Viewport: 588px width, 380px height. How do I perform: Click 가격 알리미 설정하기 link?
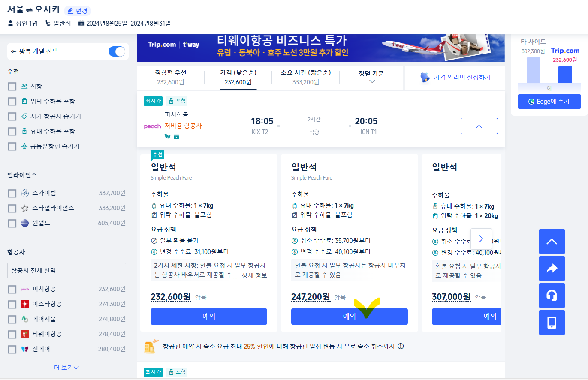point(462,77)
